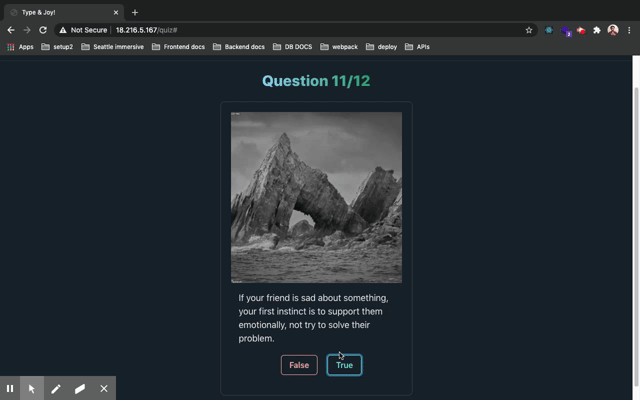Click the user profile avatar
The width and height of the screenshot is (640, 400).
tap(613, 30)
